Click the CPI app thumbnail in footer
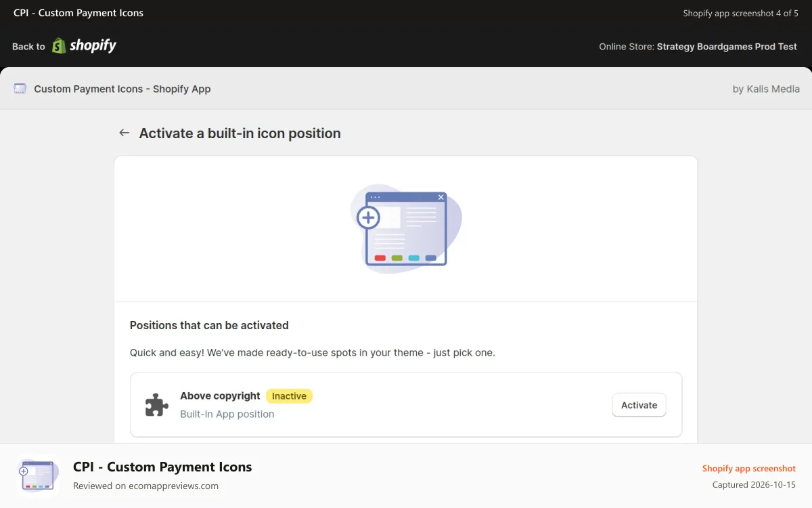 [x=38, y=475]
